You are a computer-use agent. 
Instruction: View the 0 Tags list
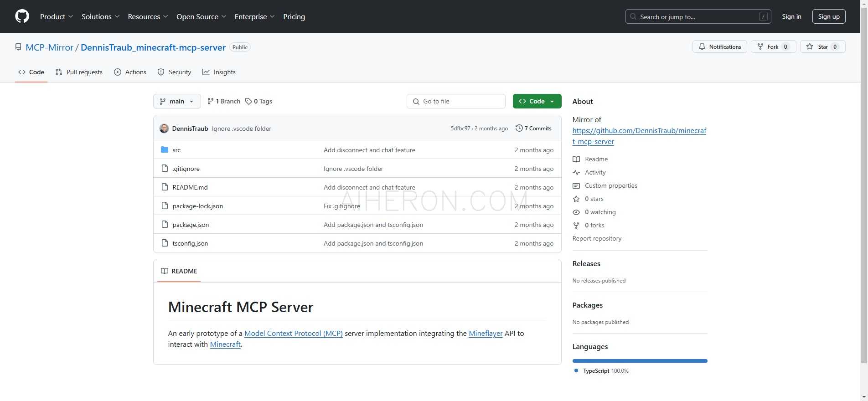tap(258, 101)
